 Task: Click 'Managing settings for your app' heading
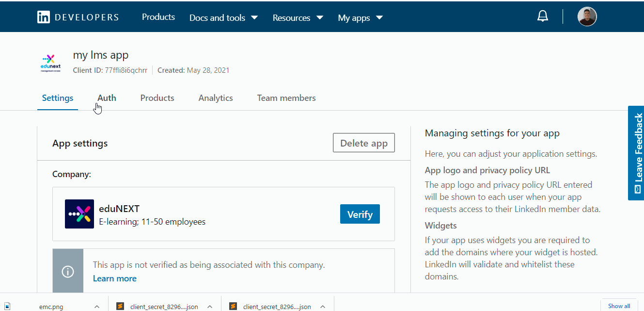tap(492, 133)
